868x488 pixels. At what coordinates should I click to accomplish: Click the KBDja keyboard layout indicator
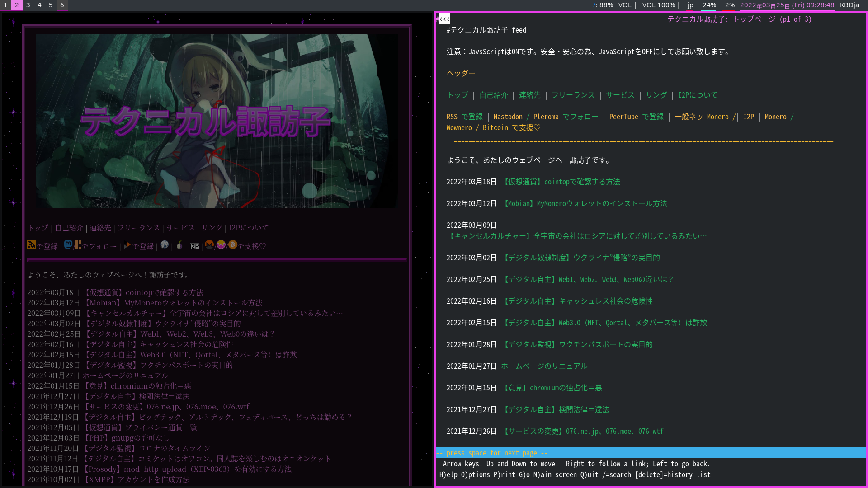tap(849, 5)
